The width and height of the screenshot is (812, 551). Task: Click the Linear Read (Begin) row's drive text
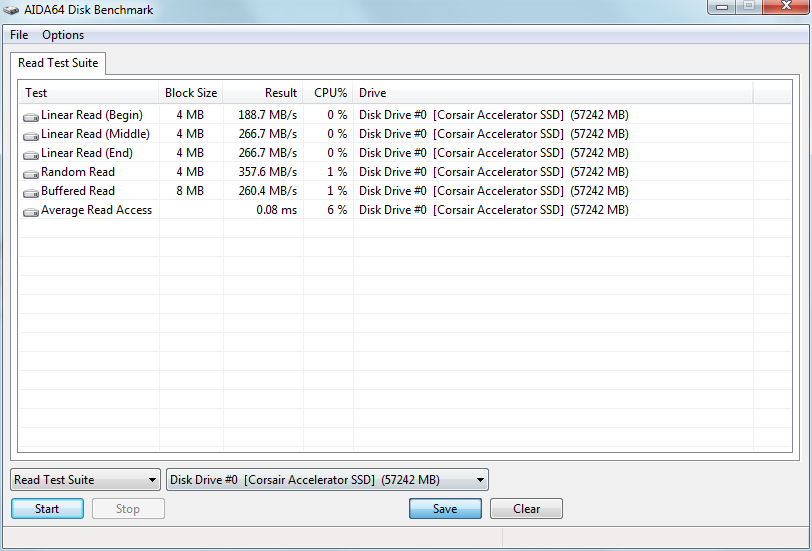tap(494, 115)
